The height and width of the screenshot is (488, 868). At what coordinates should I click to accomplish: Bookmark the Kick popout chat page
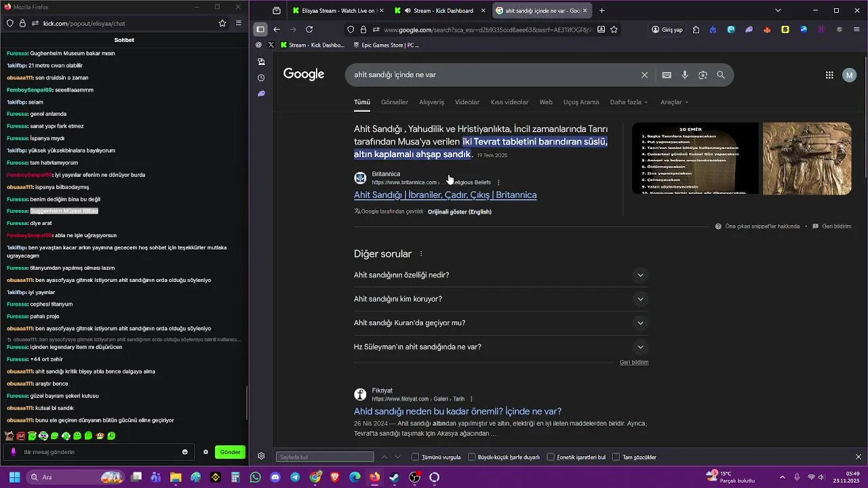[222, 23]
